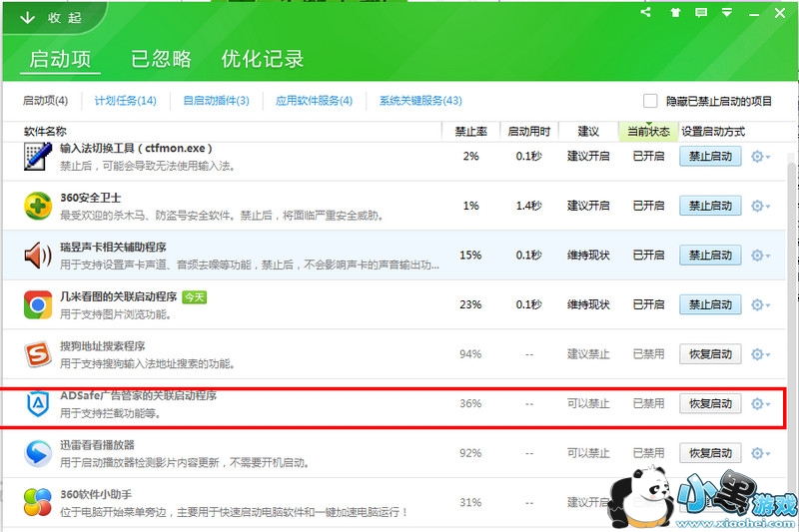Image resolution: width=799 pixels, height=532 pixels.
Task: Click the 几米看图 Chrome-like icon
Action: (38, 305)
